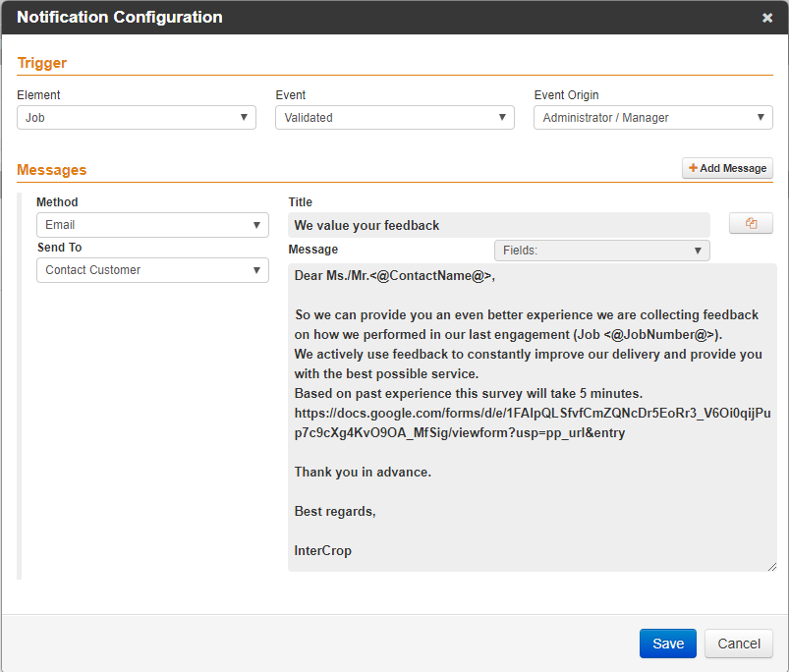
Task: Open the Element dropdown showing Job
Action: 137,117
